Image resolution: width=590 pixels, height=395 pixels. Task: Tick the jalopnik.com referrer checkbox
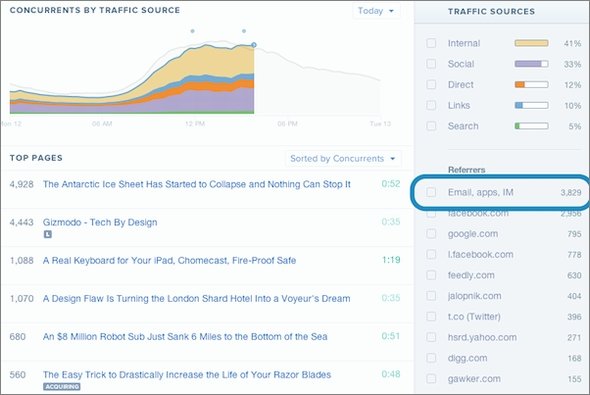coord(431,296)
